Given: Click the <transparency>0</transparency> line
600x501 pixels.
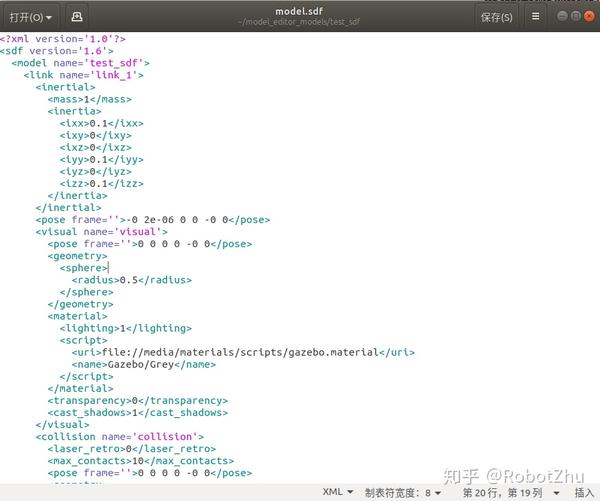Looking at the screenshot, I should click(x=138, y=400).
